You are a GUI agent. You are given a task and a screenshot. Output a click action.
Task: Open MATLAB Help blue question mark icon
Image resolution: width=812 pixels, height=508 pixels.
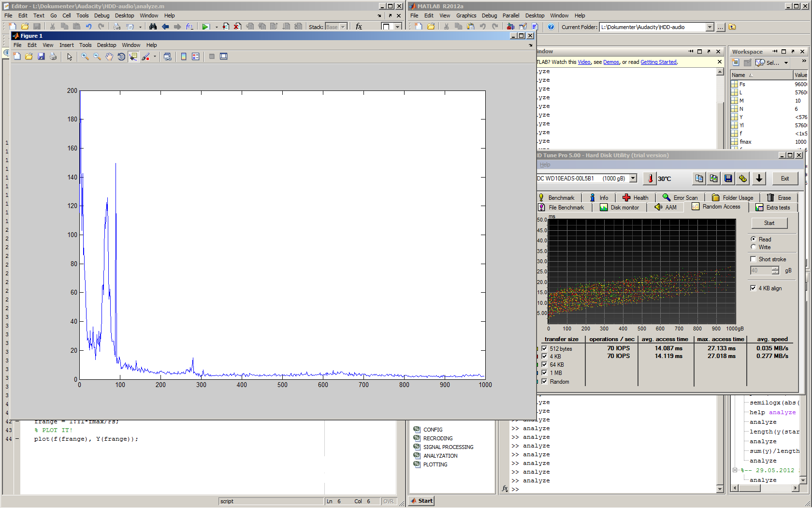[x=551, y=27]
